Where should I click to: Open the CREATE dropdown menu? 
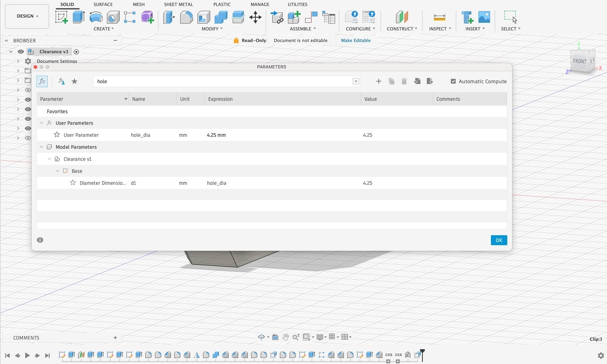pyautogui.click(x=103, y=29)
